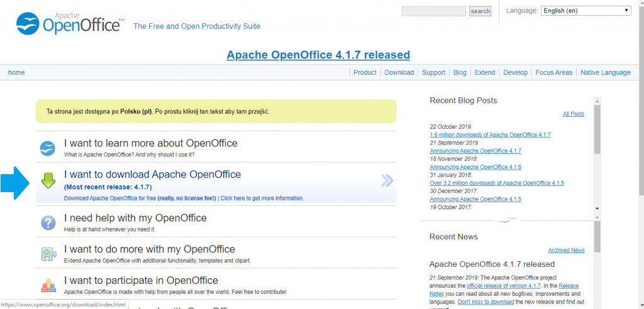Click the 'Recent News' heading
This screenshot has height=309, width=644.
(454, 237)
